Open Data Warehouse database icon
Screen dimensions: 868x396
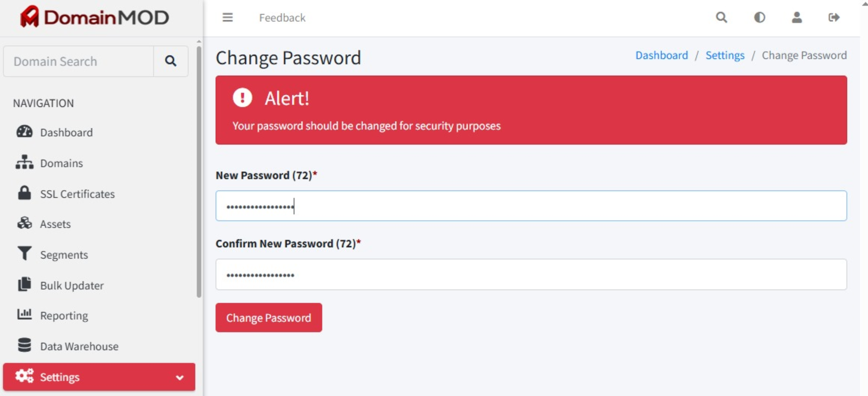point(24,345)
